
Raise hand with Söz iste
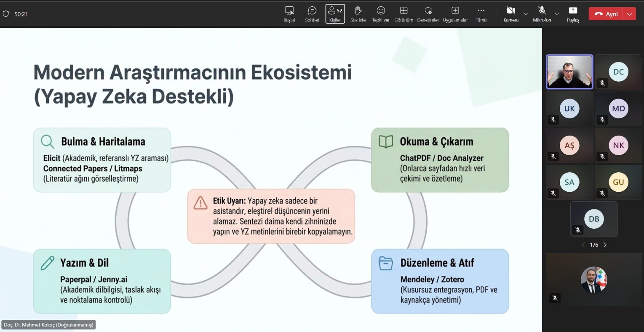click(x=358, y=13)
